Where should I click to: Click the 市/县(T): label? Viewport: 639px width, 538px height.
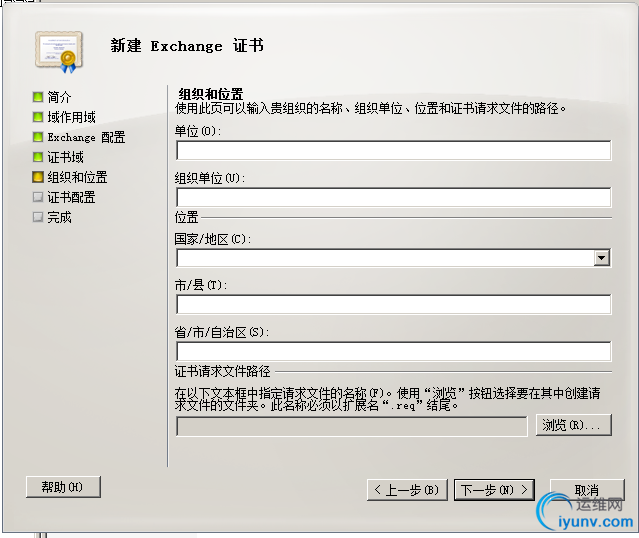click(x=201, y=285)
